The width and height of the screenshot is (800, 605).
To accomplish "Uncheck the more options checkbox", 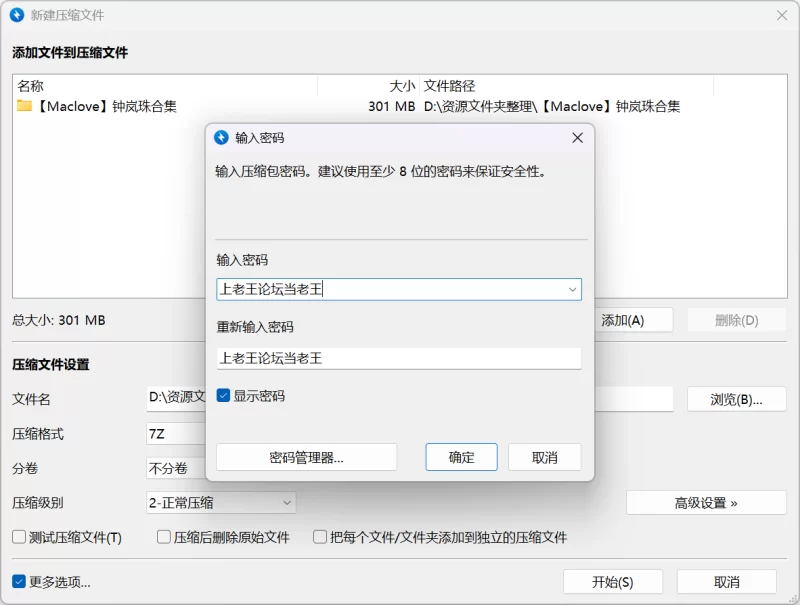I will click(19, 582).
